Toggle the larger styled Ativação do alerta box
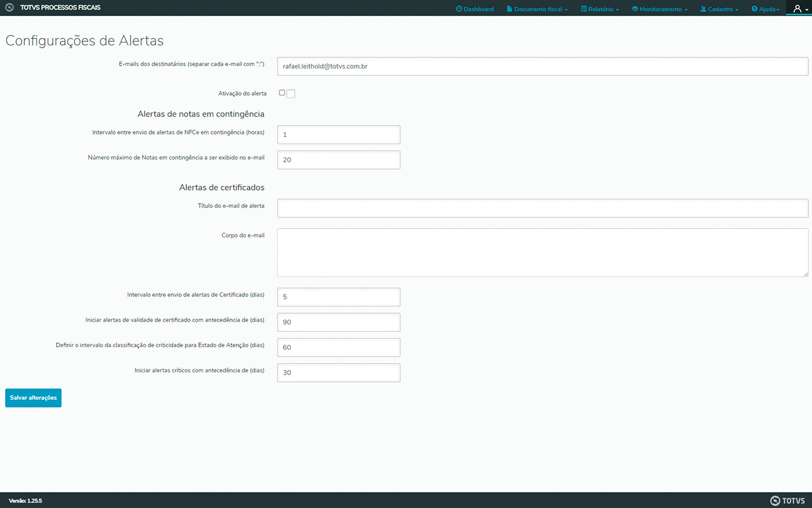812x508 pixels. pyautogui.click(x=291, y=94)
